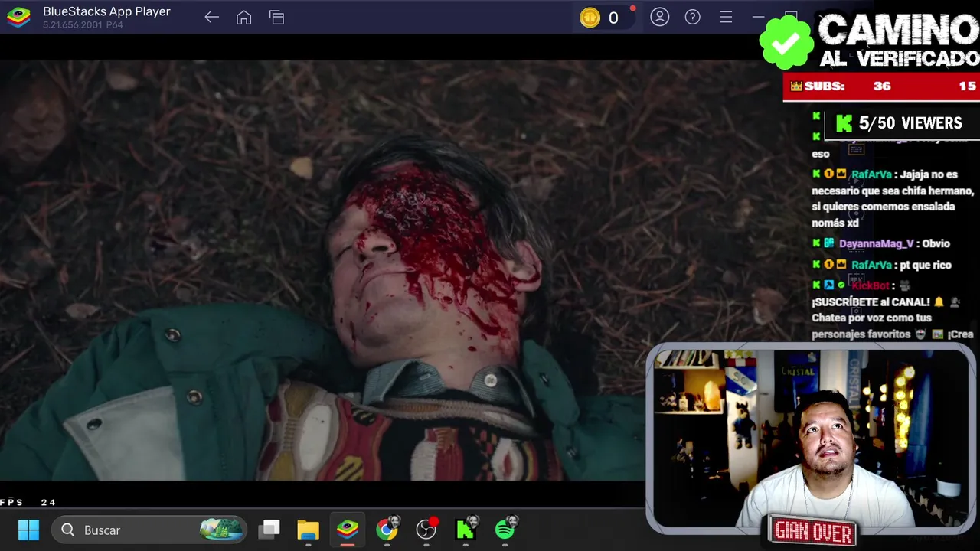Click the KickBot username in chat
Viewport: 980px width, 551px height.
pos(871,285)
